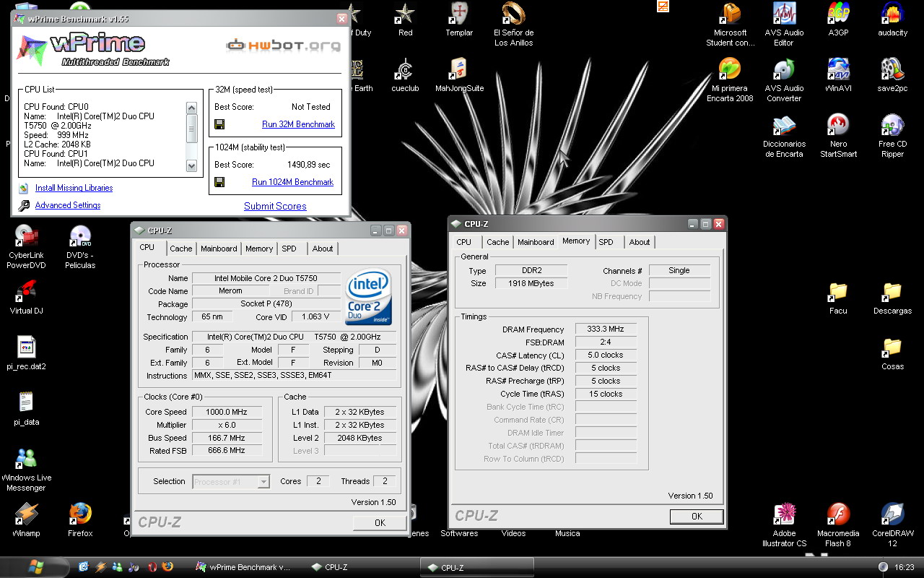Image resolution: width=924 pixels, height=578 pixels.
Task: Click OK in the CPU-Z Memory window
Action: point(697,516)
